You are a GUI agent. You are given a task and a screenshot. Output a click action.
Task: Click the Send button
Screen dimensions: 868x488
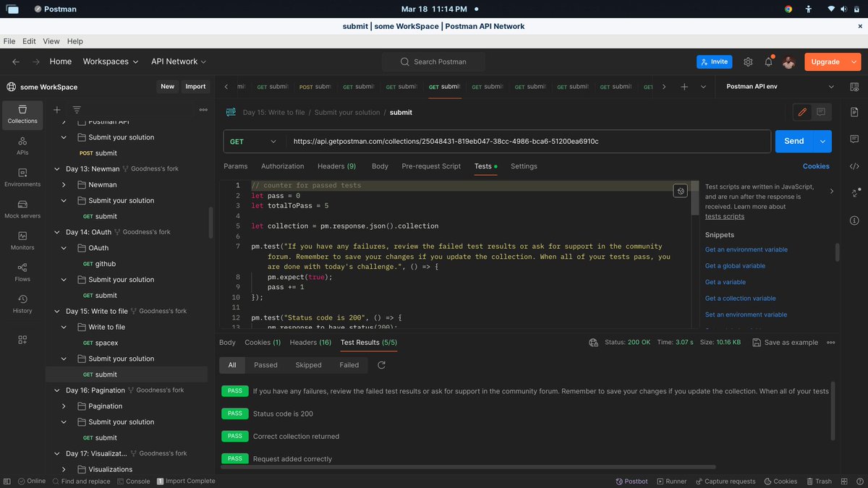(794, 142)
